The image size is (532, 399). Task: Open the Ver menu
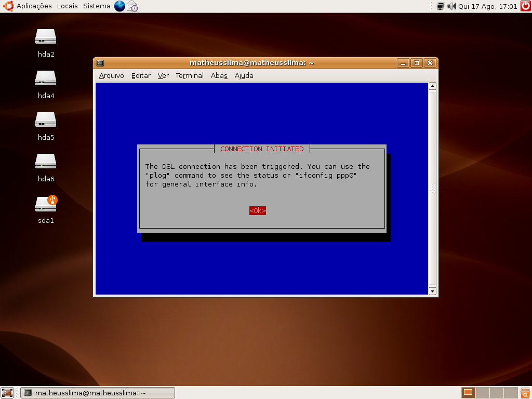[163, 76]
